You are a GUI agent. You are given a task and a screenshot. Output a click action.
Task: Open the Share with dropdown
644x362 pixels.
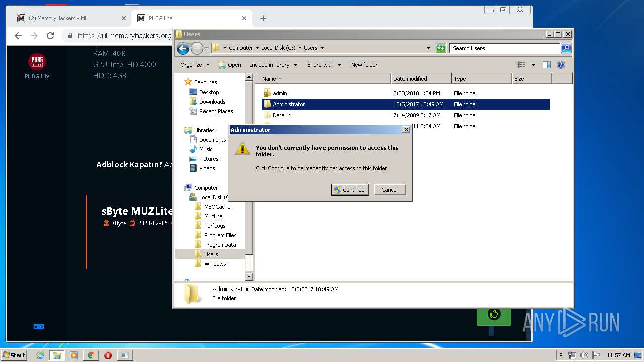tap(324, 65)
